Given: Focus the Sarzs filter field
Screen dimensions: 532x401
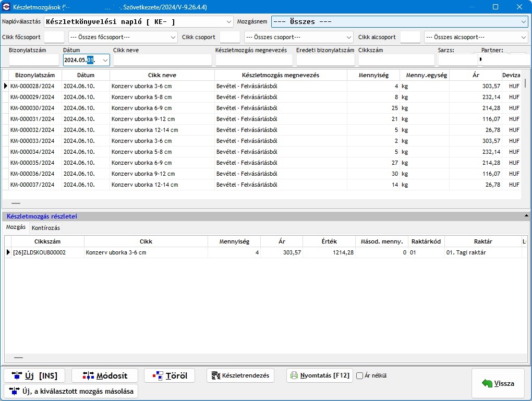Looking at the screenshot, I should pyautogui.click(x=458, y=60).
